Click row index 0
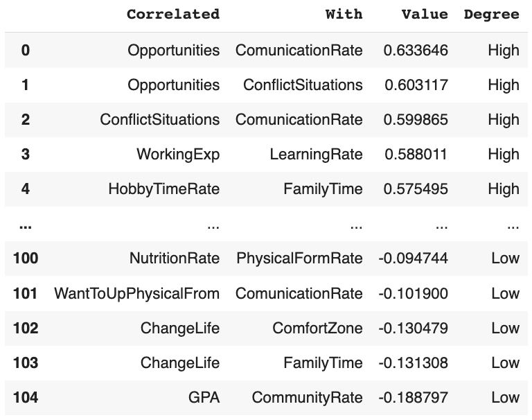Screen dimensions: 532x420 tap(26, 50)
